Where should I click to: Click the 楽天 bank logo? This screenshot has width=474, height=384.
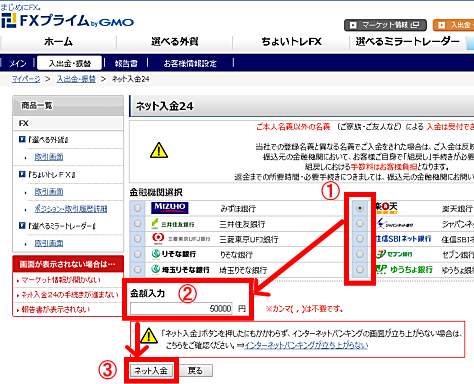(x=387, y=207)
